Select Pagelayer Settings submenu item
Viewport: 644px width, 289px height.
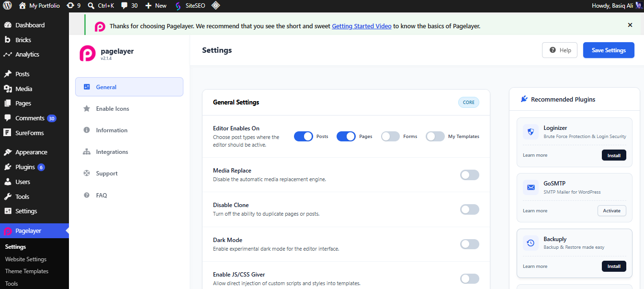[15, 247]
